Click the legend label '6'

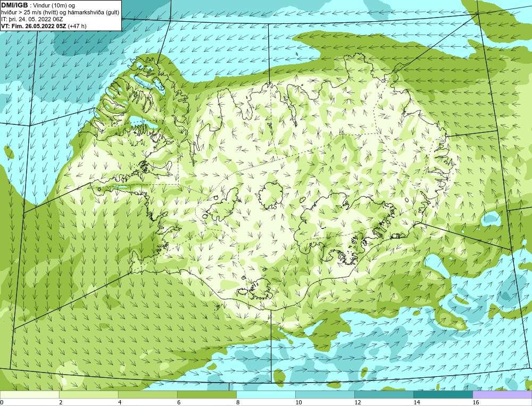179,402
